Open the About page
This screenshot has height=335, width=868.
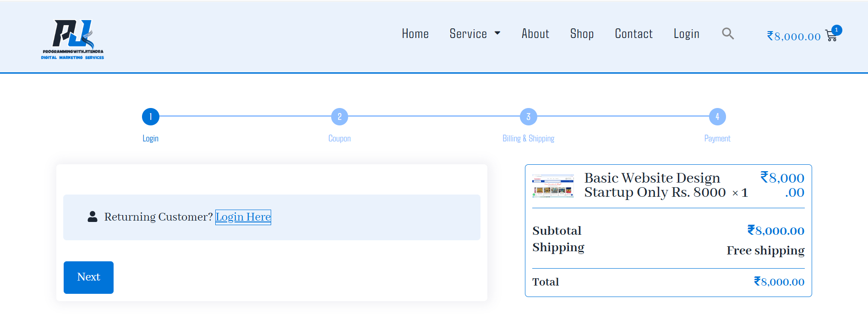[x=535, y=33]
